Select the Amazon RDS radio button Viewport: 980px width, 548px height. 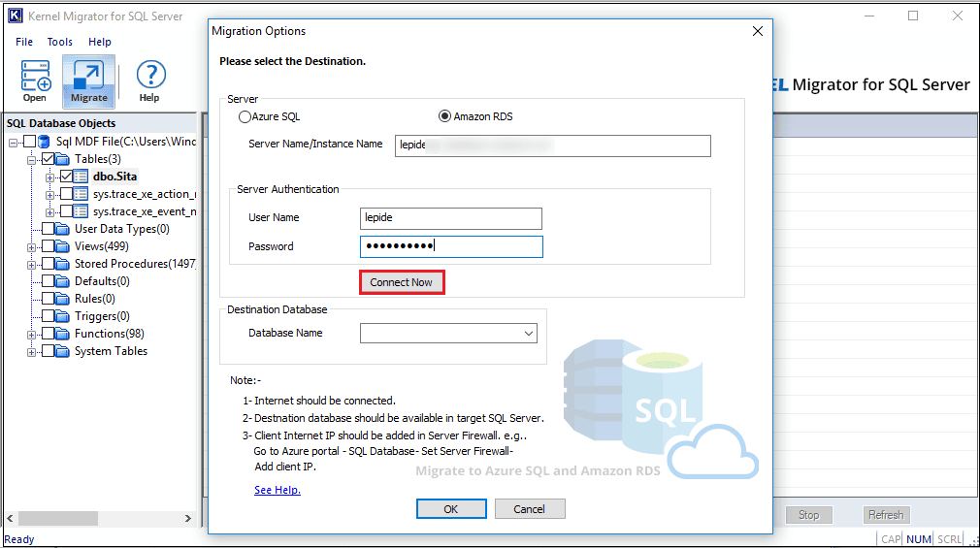tap(444, 116)
